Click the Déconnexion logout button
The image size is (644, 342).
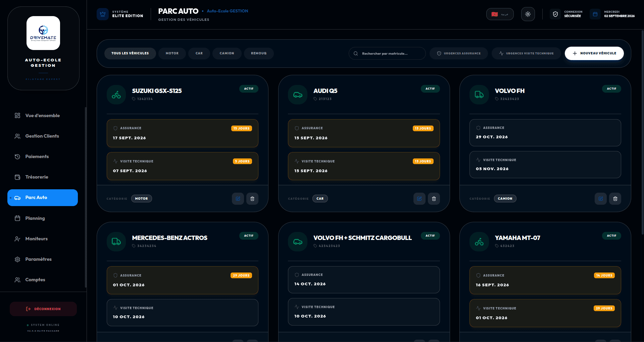[43, 309]
